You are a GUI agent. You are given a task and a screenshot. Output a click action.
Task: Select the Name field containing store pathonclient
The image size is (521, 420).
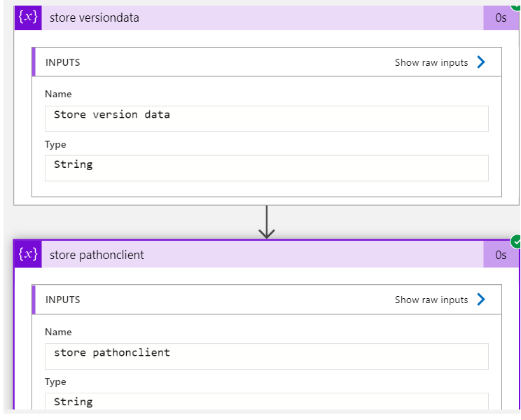point(267,356)
